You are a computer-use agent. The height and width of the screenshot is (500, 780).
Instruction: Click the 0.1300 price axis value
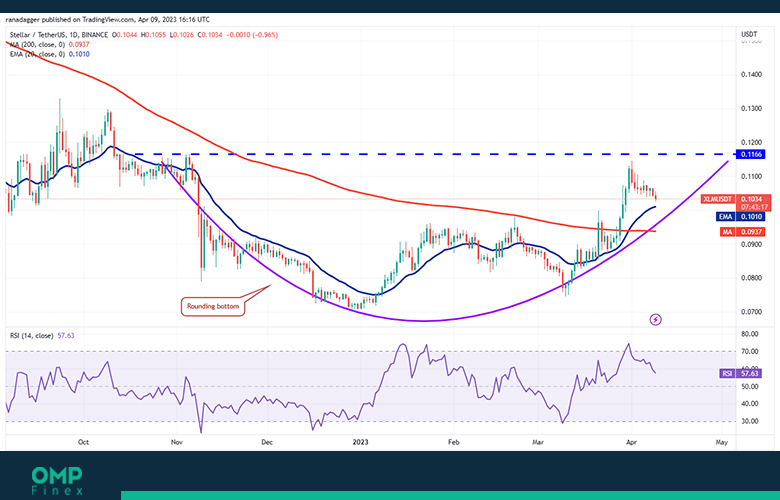point(751,108)
